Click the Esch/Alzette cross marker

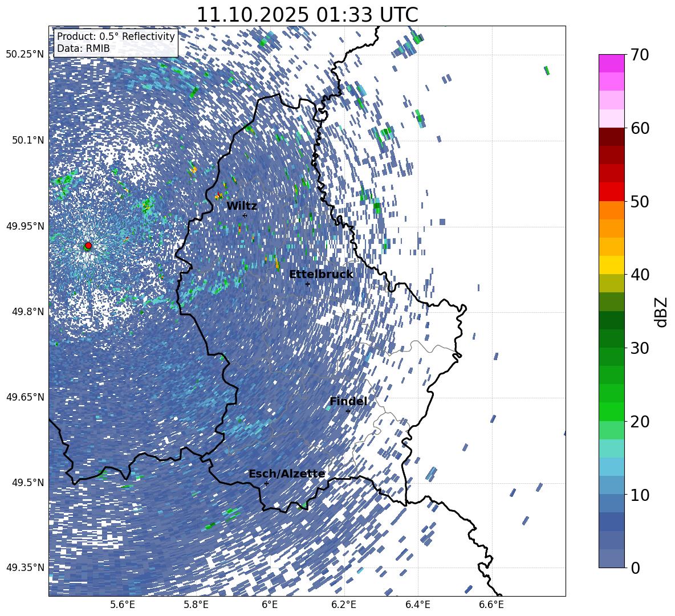tap(266, 483)
